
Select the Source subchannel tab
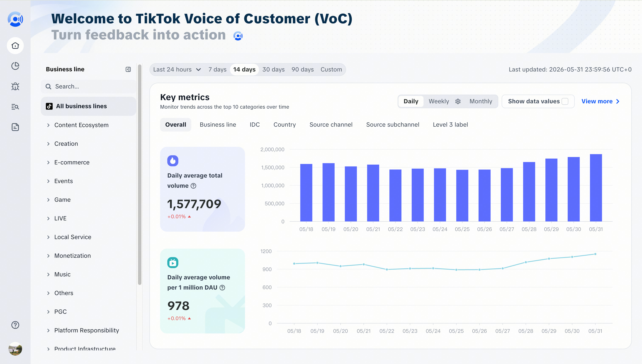coord(393,125)
